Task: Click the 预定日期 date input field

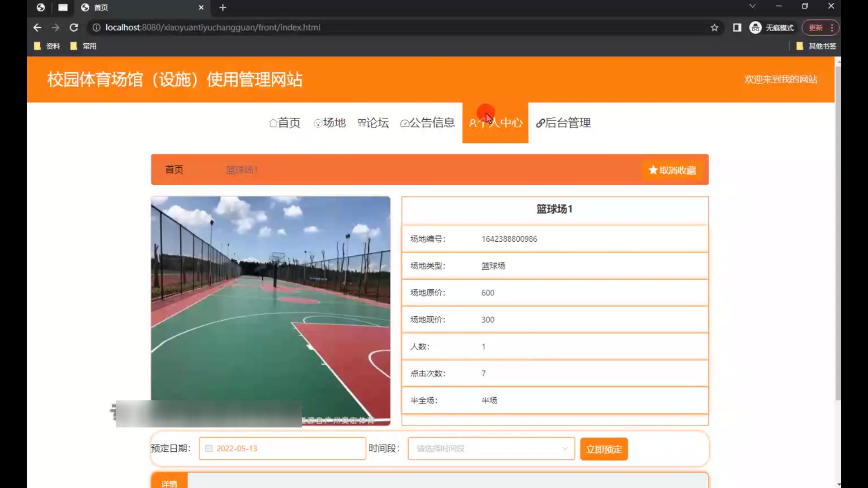Action: 282,448
